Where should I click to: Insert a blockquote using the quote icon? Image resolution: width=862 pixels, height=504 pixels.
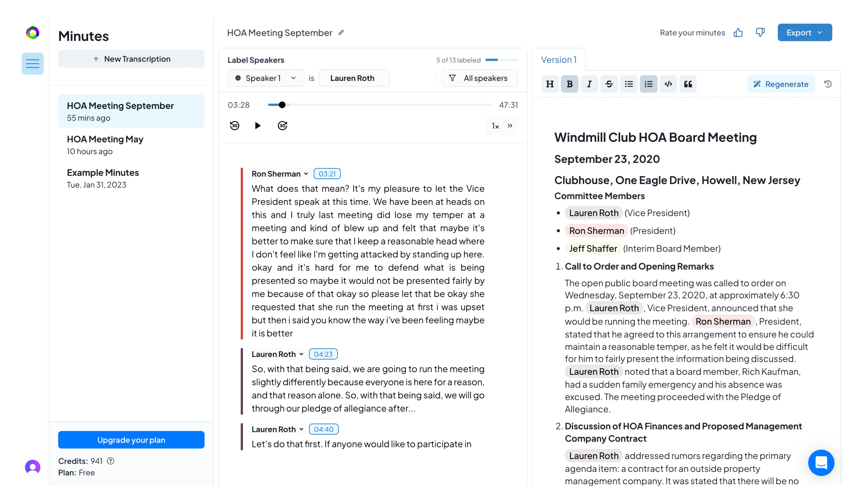point(688,84)
